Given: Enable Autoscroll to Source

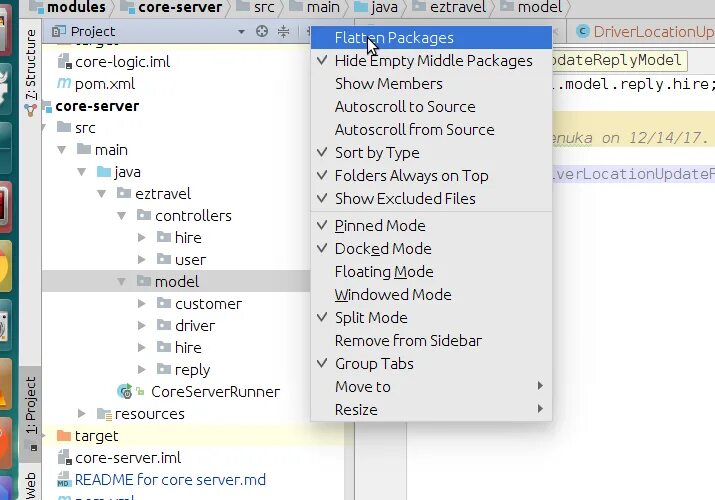Looking at the screenshot, I should [x=431, y=106].
